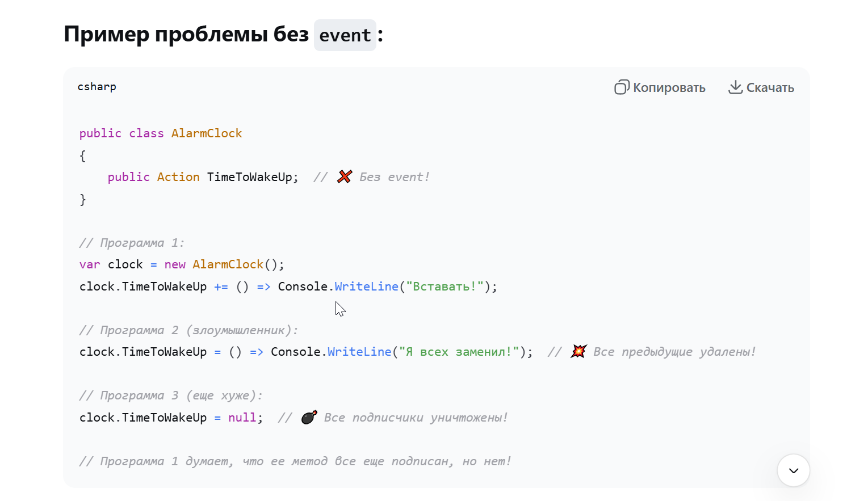Click the AlarmClock class name in the declaration

click(x=207, y=133)
